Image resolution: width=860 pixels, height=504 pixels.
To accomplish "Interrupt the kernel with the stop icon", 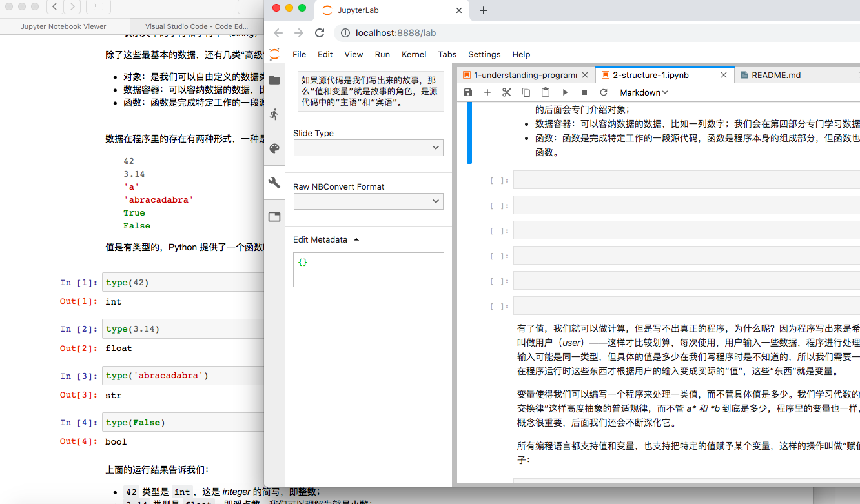I will click(584, 92).
